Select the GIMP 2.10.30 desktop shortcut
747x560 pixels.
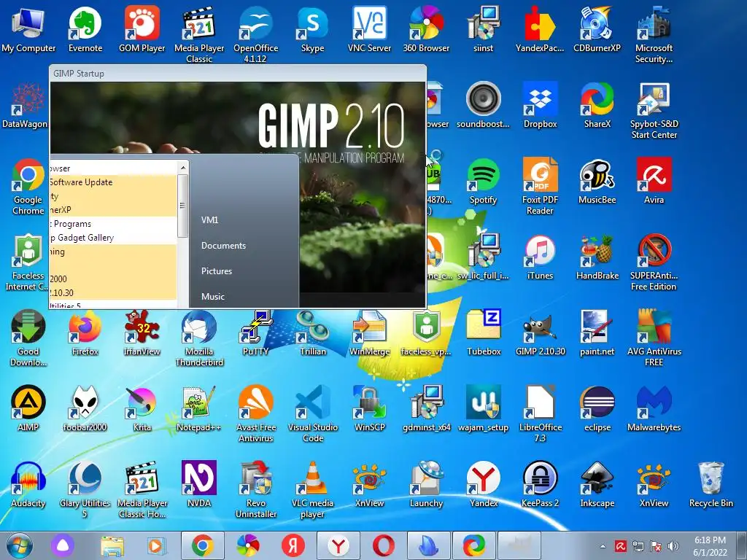541,332
